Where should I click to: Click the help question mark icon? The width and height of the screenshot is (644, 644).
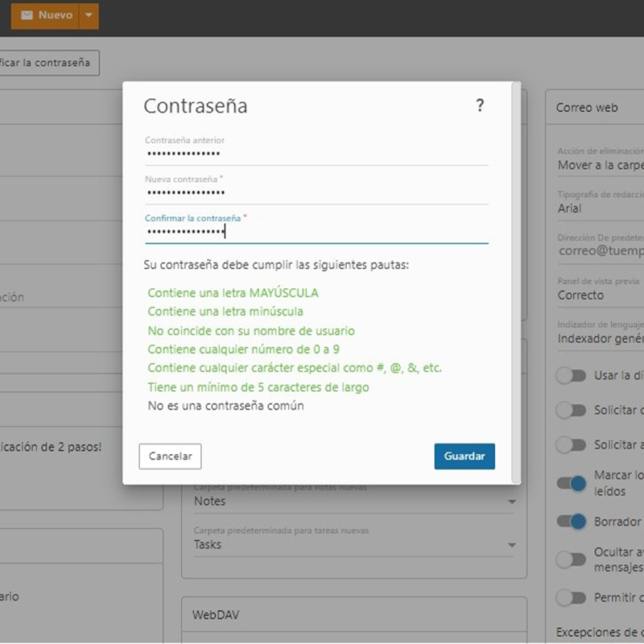point(480,105)
